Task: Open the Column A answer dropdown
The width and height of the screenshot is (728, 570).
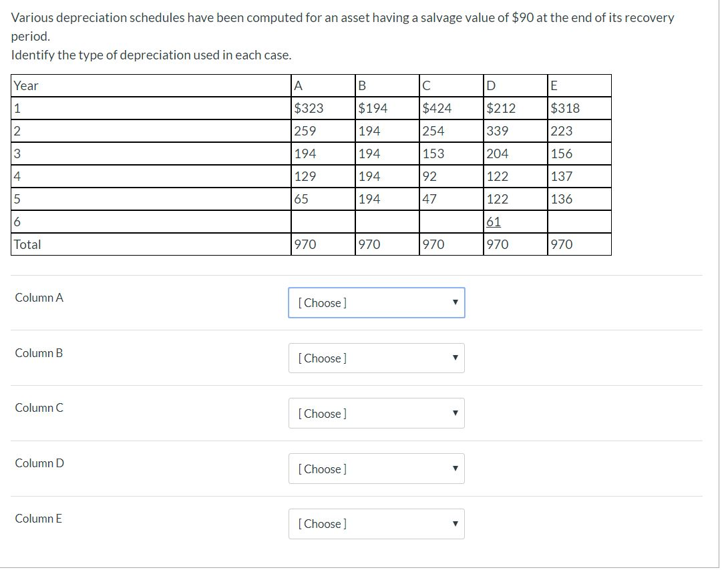Action: coord(376,302)
